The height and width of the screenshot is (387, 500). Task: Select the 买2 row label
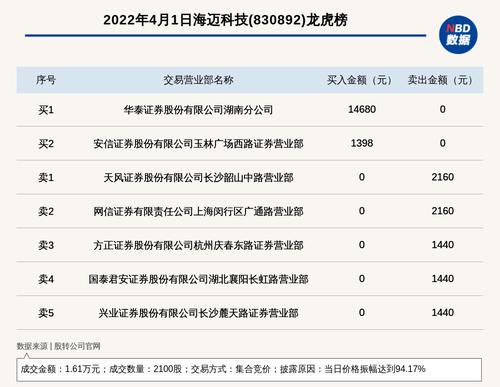coord(46,144)
